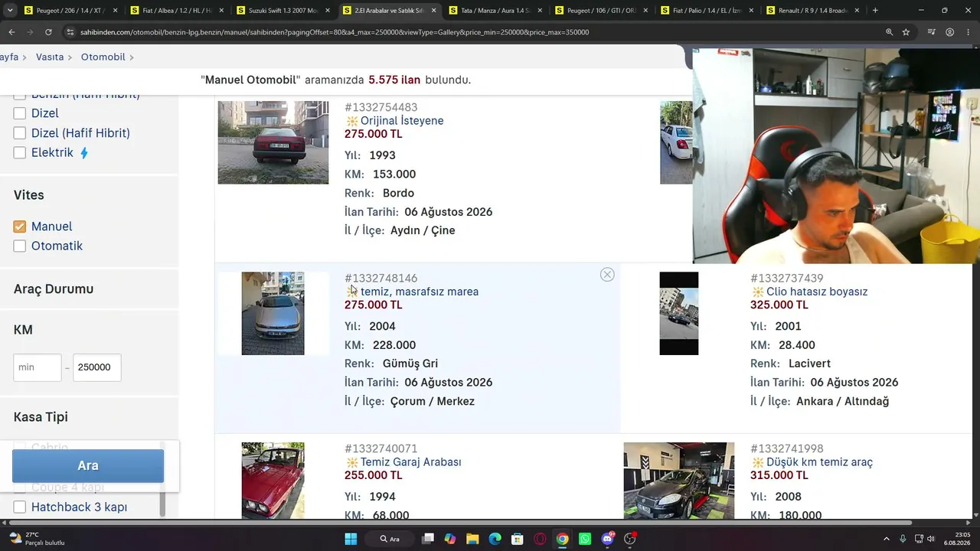The width and height of the screenshot is (980, 551).
Task: Switch to the Peugeot 106 GTI tab
Action: [601, 11]
